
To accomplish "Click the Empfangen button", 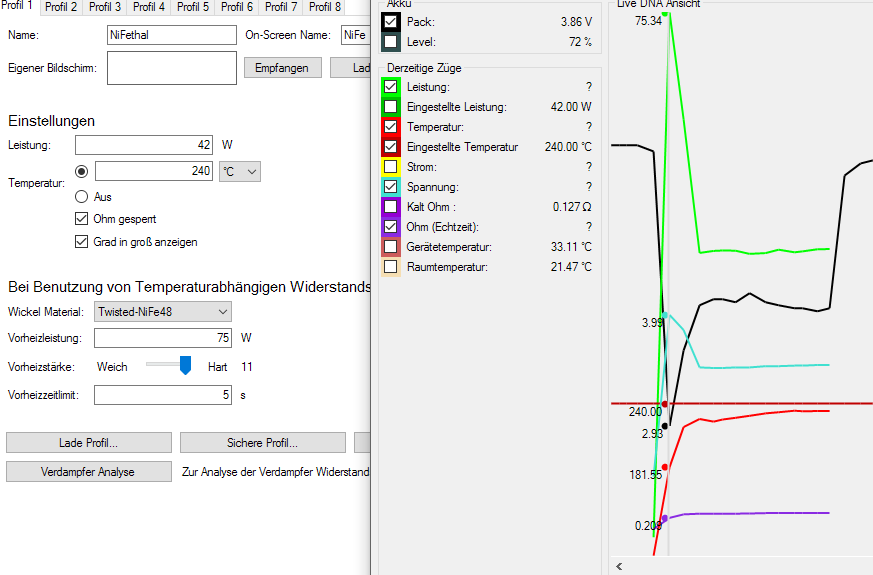I will 283,68.
